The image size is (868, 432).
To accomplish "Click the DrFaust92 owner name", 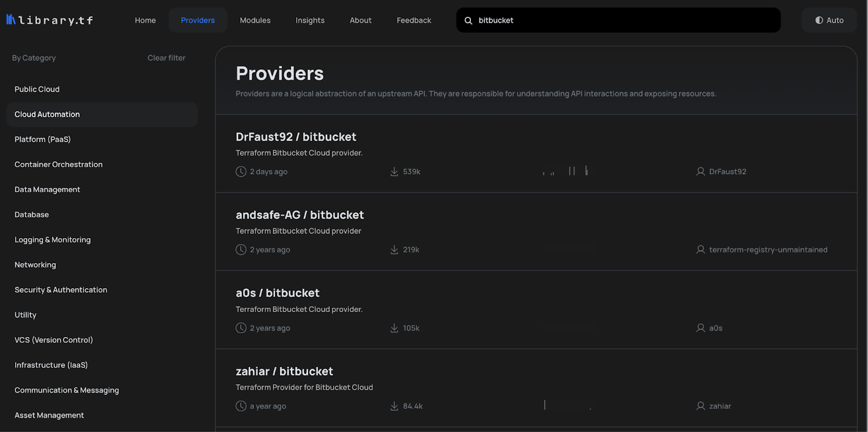I will (x=727, y=171).
